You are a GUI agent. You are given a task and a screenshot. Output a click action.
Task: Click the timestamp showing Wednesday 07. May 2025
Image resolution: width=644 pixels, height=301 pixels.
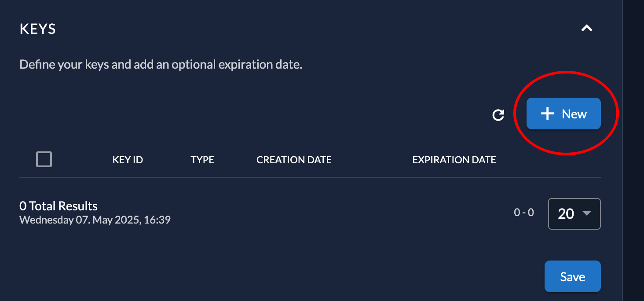tap(95, 219)
